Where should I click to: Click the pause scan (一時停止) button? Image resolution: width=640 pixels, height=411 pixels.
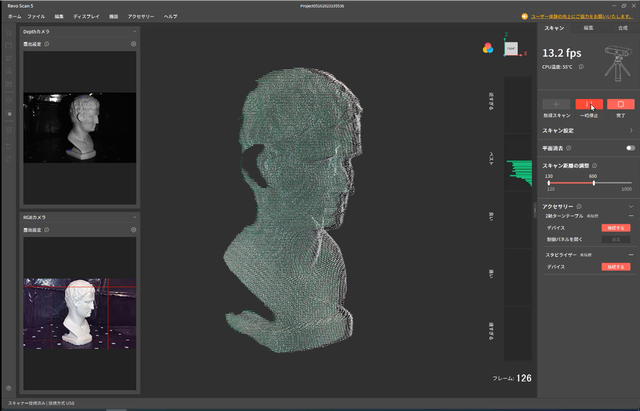(x=591, y=104)
